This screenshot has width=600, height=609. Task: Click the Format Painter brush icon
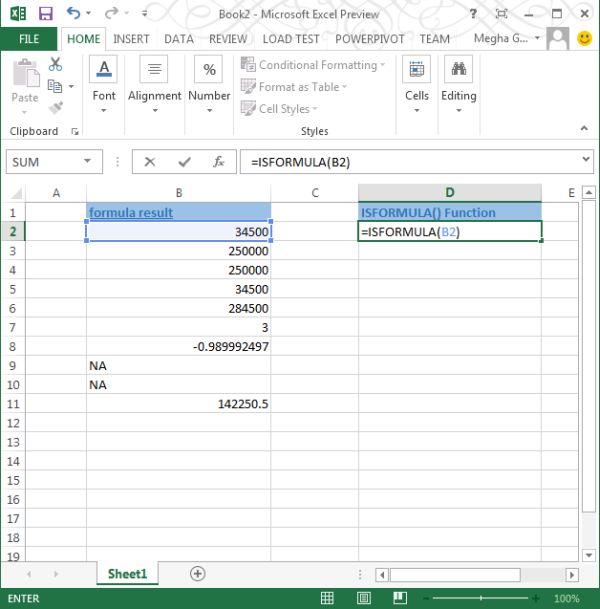56,108
